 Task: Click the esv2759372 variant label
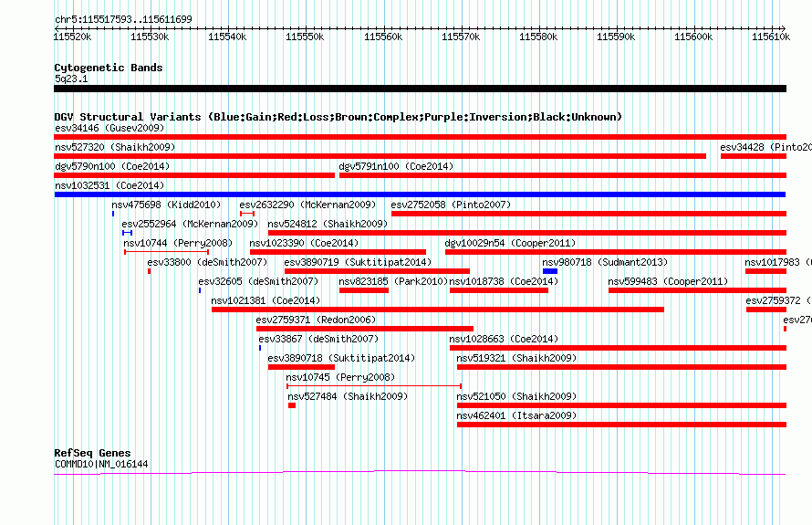779,300
